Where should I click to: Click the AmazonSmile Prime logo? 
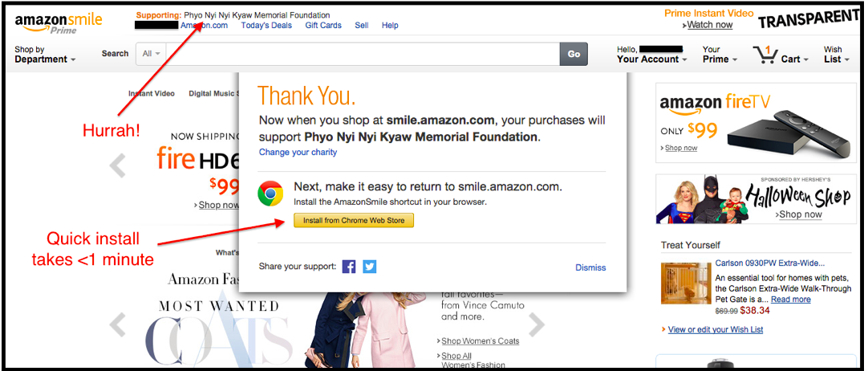58,23
